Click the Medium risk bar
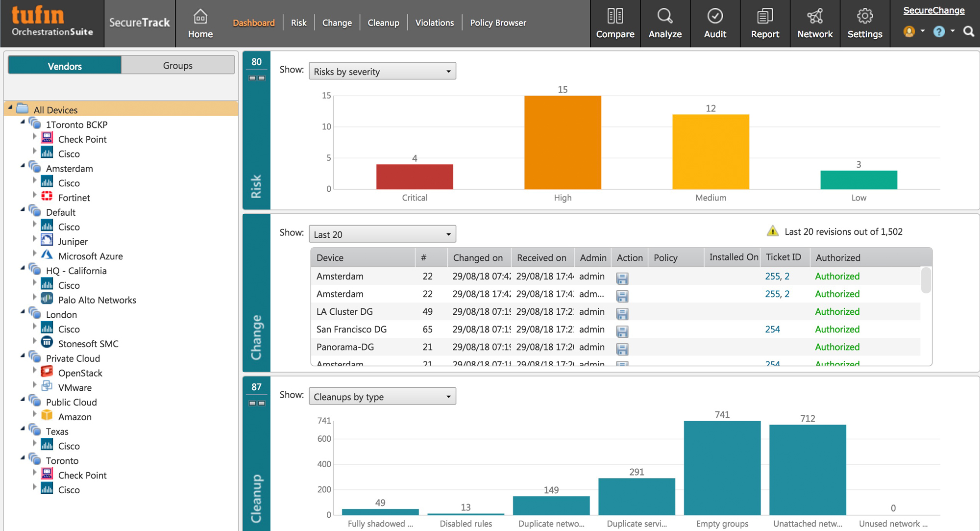The width and height of the screenshot is (980, 531). click(710, 152)
